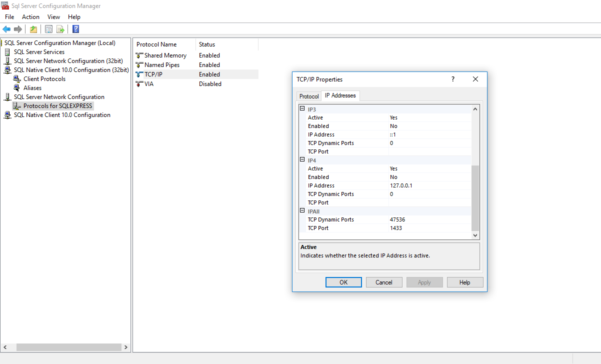
Task: Click the Export List toolbar icon
Action: (60, 29)
